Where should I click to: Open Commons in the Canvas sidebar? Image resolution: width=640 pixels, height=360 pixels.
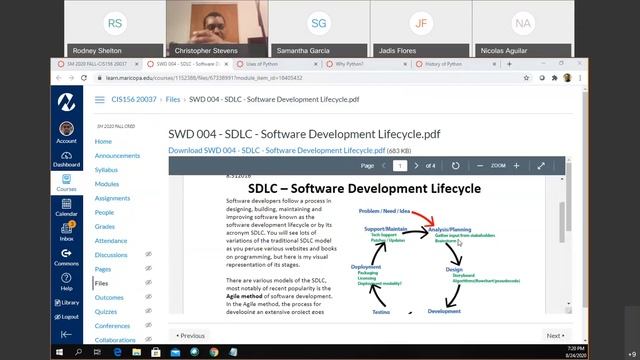point(66,257)
